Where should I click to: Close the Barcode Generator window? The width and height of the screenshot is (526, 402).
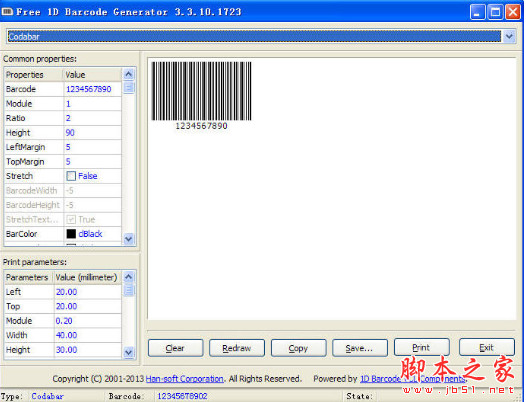pos(513,12)
